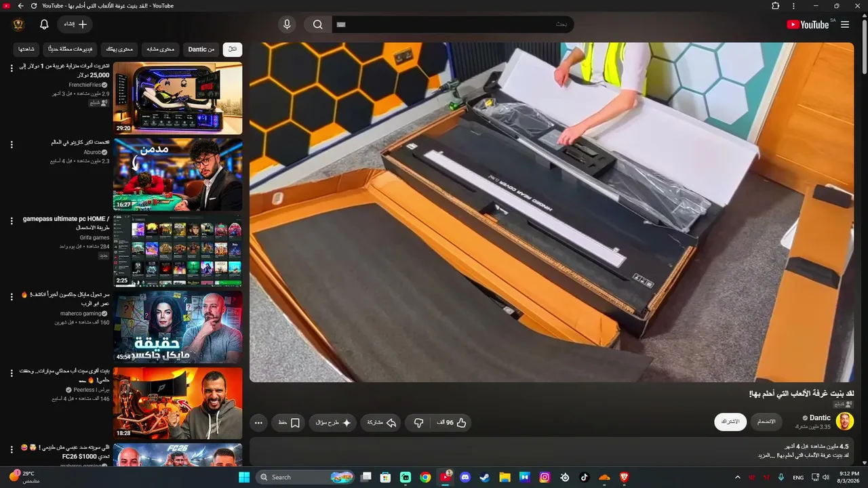Image resolution: width=868 pixels, height=488 pixels.
Task: Open SteelSeries app from the taskbar
Action: pos(564,477)
